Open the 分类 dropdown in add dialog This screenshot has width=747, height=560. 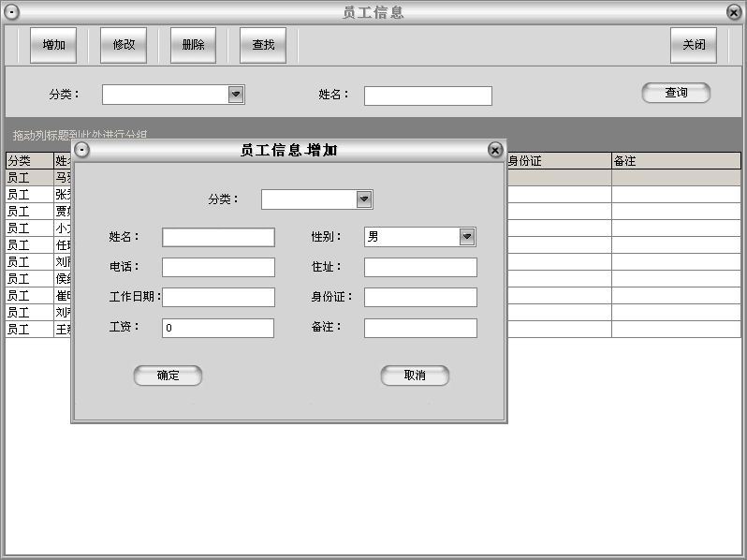(x=364, y=199)
